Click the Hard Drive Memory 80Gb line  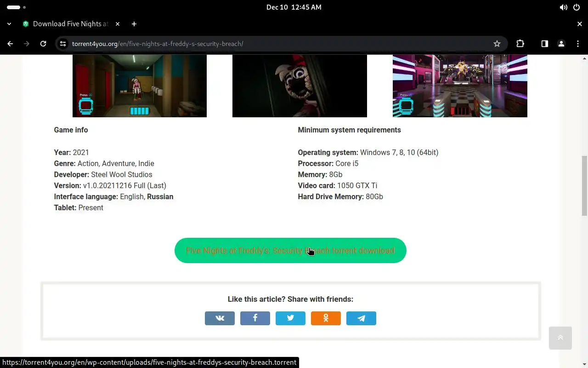(340, 196)
